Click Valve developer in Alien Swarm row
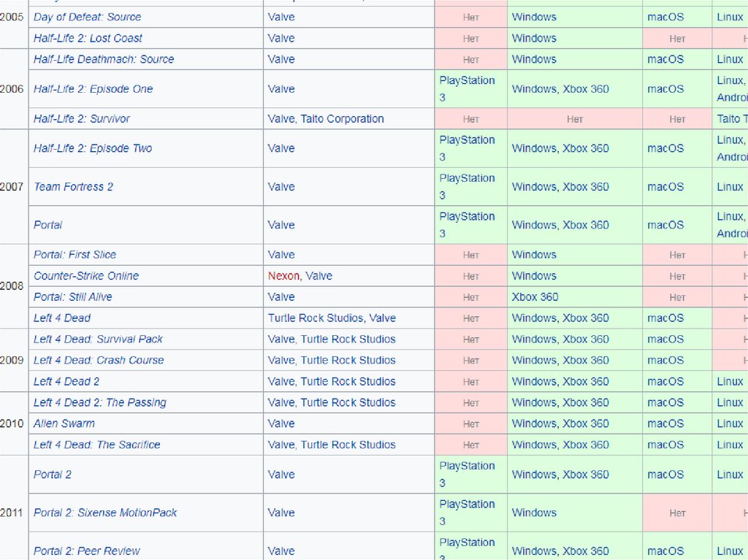 pyautogui.click(x=281, y=423)
